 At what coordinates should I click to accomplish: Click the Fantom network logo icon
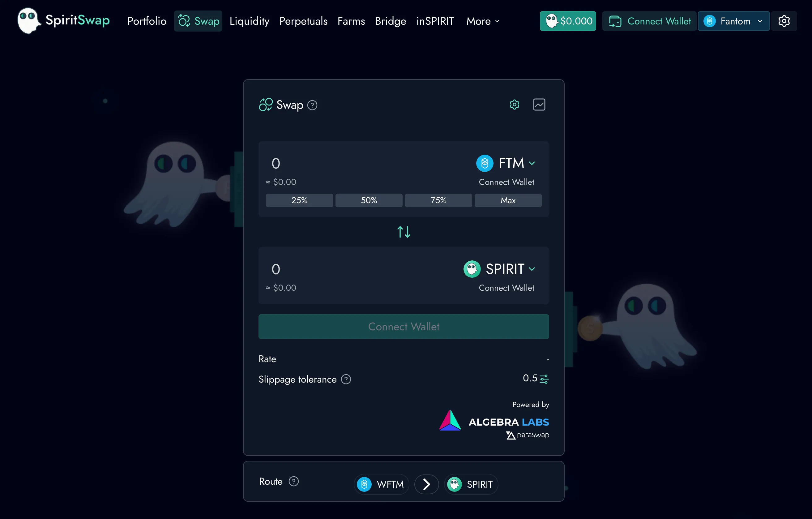709,21
